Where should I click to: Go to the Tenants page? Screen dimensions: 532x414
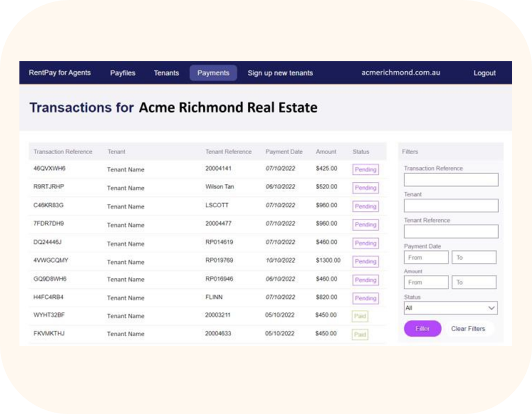166,73
